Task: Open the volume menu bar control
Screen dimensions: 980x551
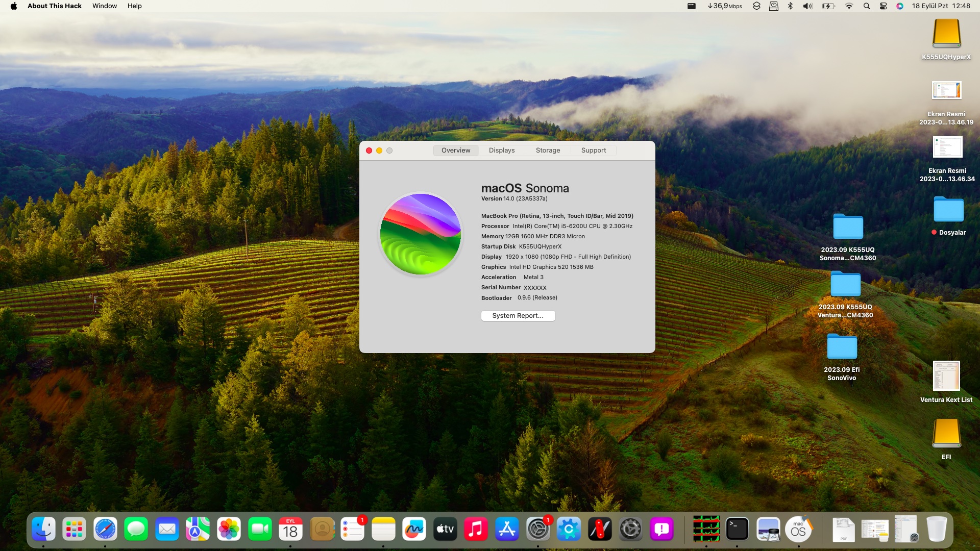Action: click(x=807, y=6)
